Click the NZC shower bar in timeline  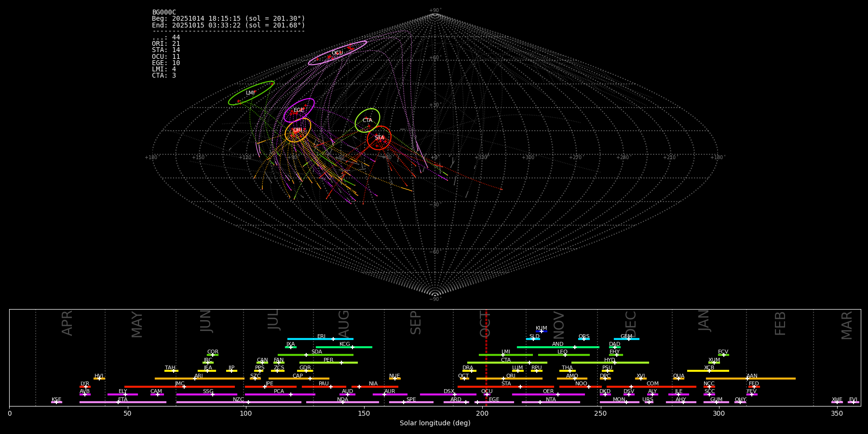tap(239, 402)
